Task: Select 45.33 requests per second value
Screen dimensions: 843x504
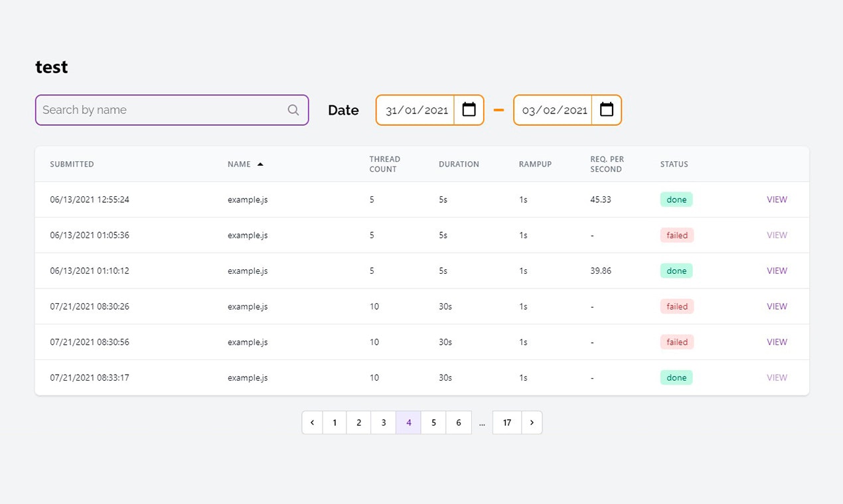Action: click(x=601, y=200)
